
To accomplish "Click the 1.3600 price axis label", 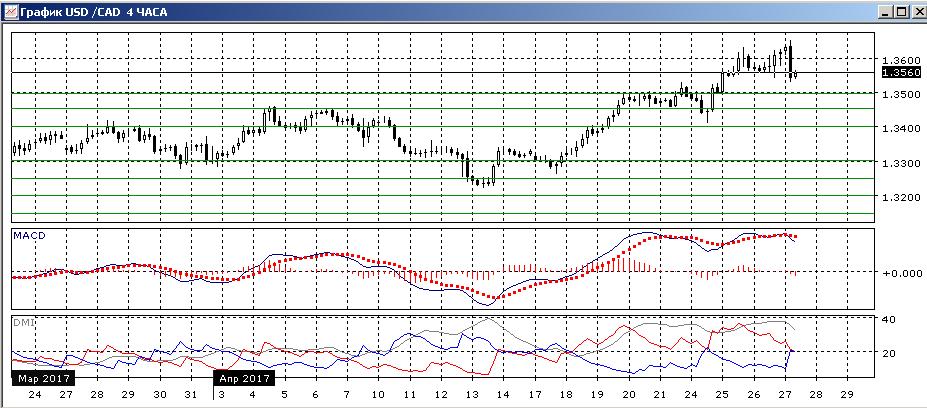I will tap(900, 60).
